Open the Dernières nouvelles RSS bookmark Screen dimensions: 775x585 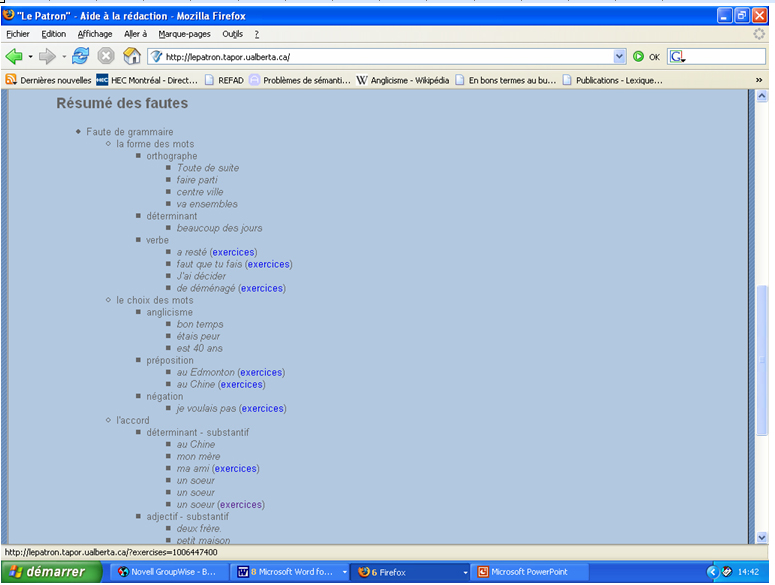point(49,80)
